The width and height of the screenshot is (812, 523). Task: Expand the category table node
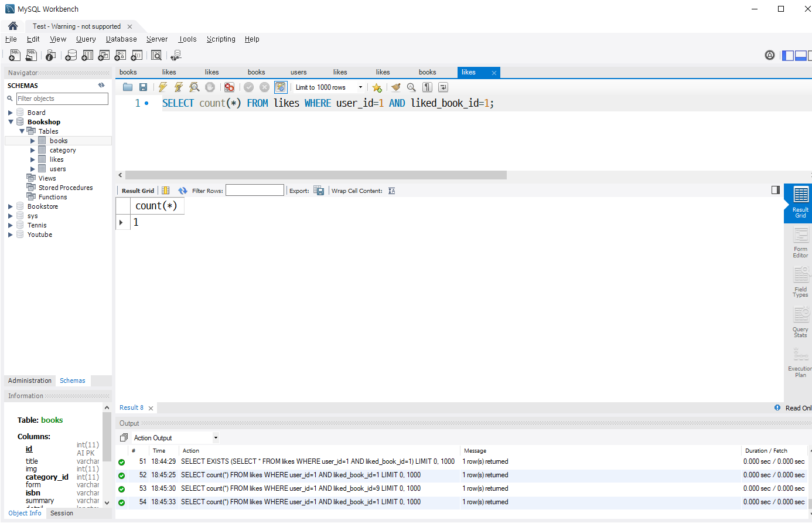[33, 150]
